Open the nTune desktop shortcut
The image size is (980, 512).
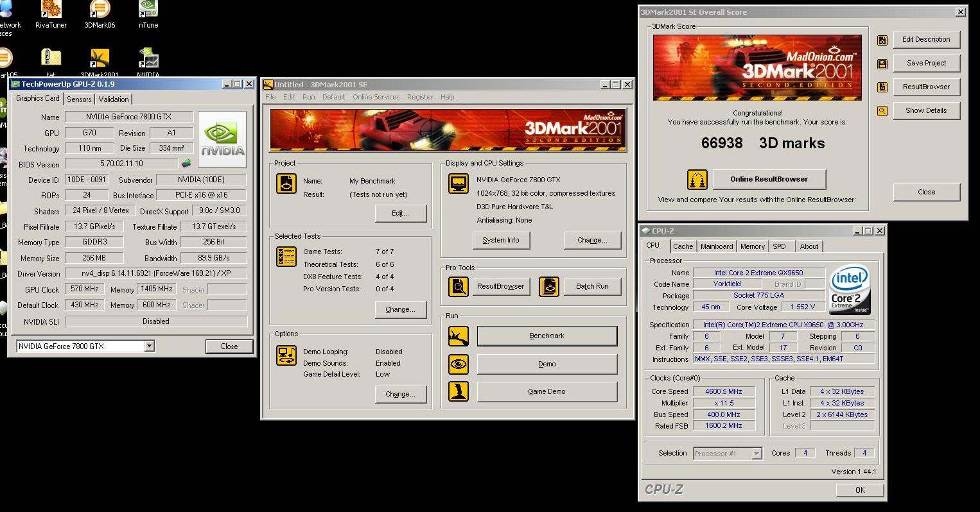[x=148, y=9]
